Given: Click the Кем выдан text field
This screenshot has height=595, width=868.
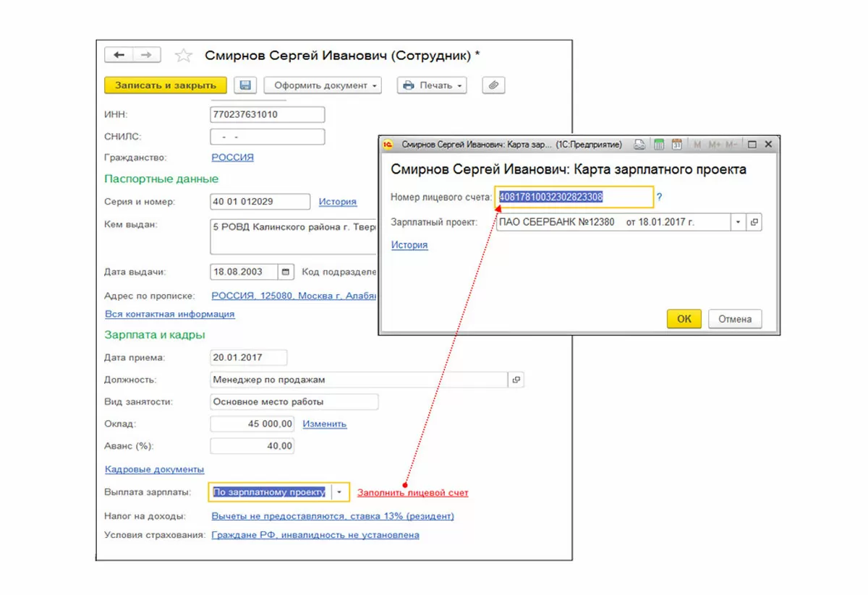Looking at the screenshot, I should click(x=294, y=236).
